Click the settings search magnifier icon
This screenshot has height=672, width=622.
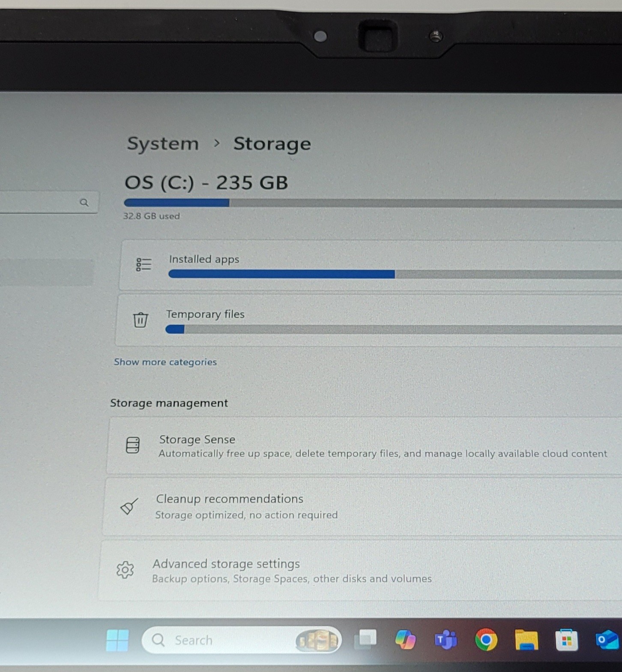84,203
